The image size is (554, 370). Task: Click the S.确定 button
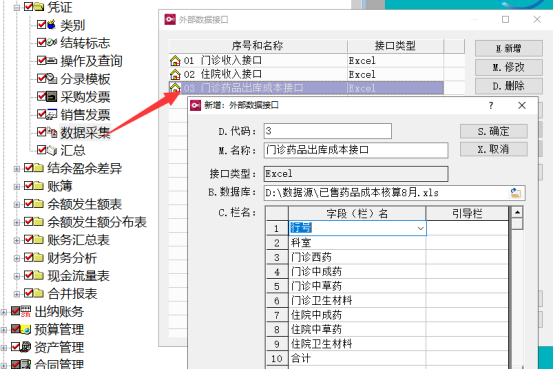pyautogui.click(x=493, y=131)
